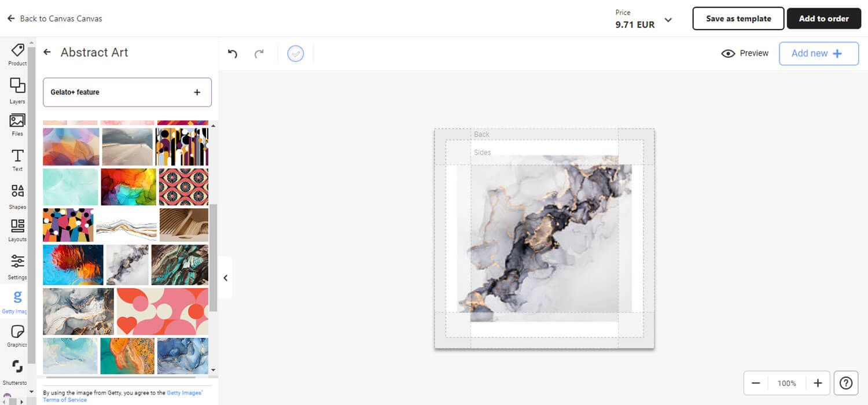Expand the Gelato+ feature section

click(127, 92)
